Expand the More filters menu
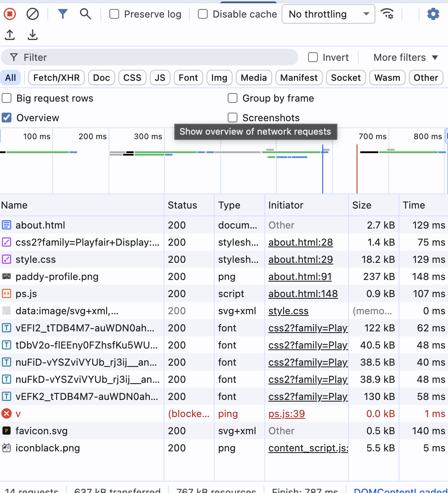Screen dimensions: 448x493 (x=405, y=57)
